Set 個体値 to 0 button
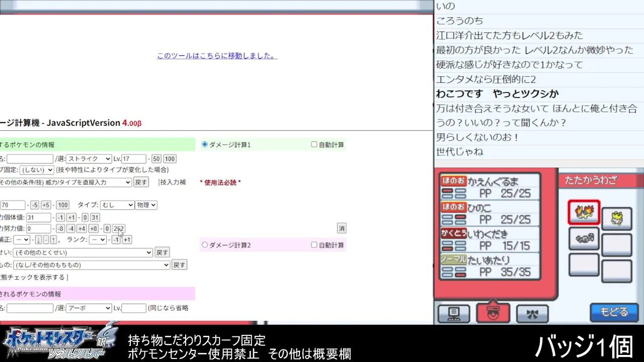 (85, 218)
